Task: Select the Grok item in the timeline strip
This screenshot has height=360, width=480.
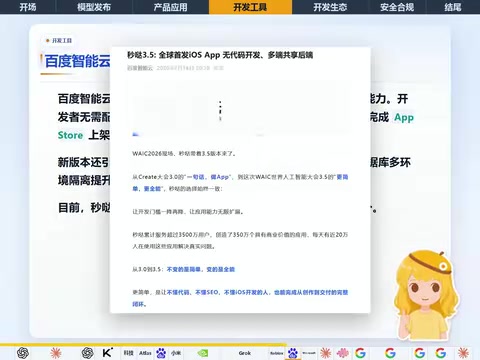Action: click(245, 353)
